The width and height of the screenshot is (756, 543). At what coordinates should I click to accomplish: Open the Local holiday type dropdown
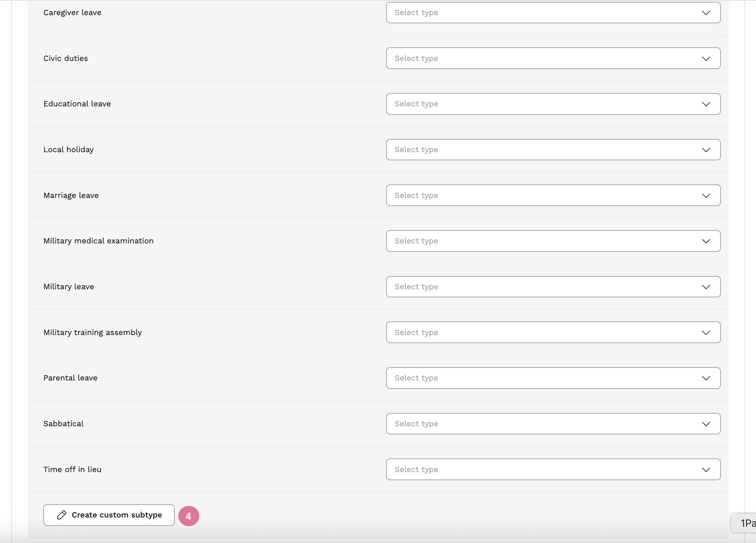point(553,150)
